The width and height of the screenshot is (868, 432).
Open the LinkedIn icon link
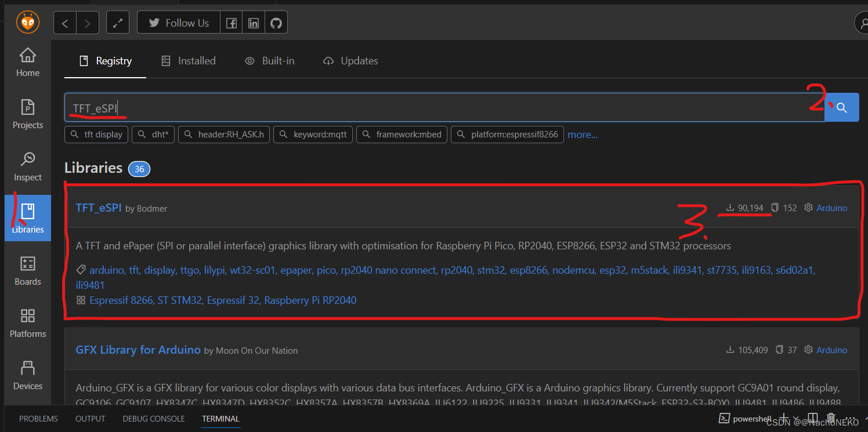point(254,23)
